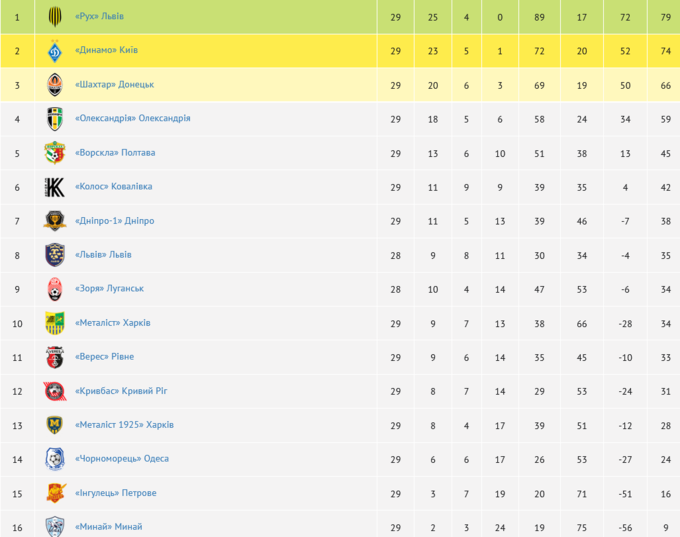Image resolution: width=680 pixels, height=537 pixels.
Task: Click the Rukh Lviv club logo
Action: pyautogui.click(x=55, y=17)
